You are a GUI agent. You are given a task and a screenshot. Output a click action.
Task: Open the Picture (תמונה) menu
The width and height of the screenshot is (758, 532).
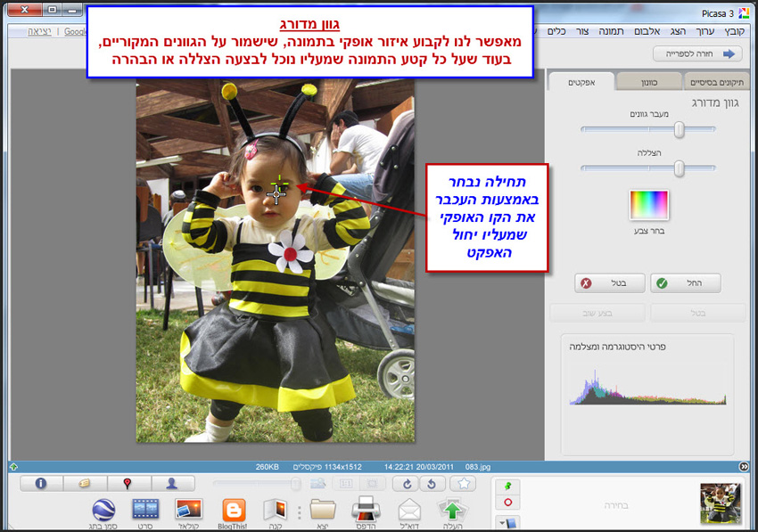[x=611, y=31]
